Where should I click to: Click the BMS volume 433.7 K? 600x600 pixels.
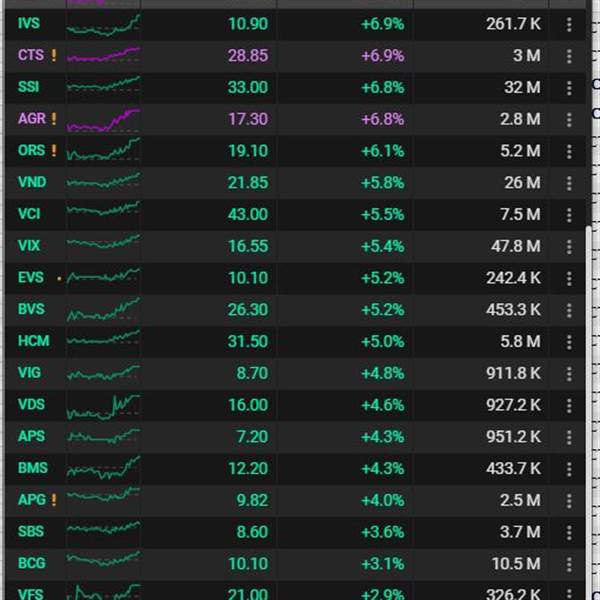pos(514,468)
